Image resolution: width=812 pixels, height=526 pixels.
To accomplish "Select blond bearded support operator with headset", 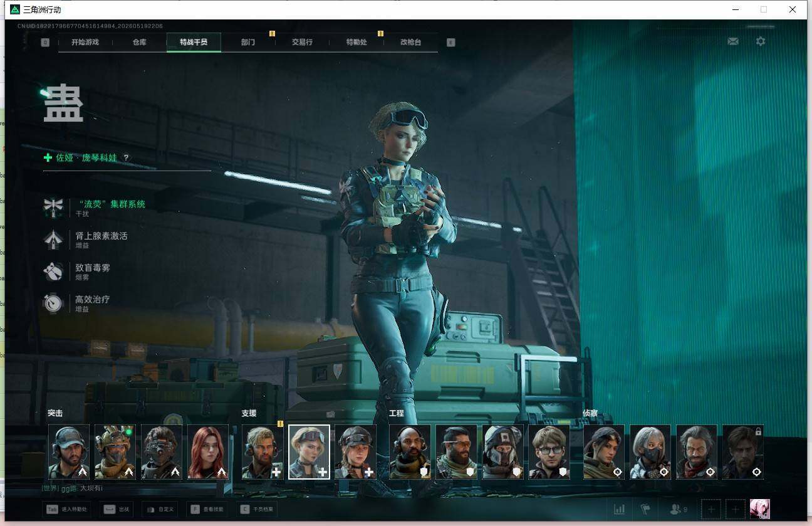I will (x=263, y=452).
